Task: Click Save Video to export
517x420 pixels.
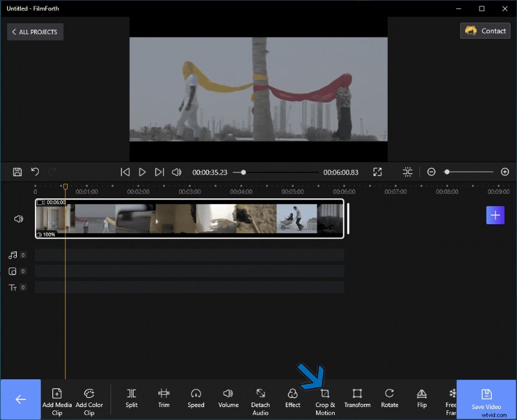Action: tap(485, 399)
